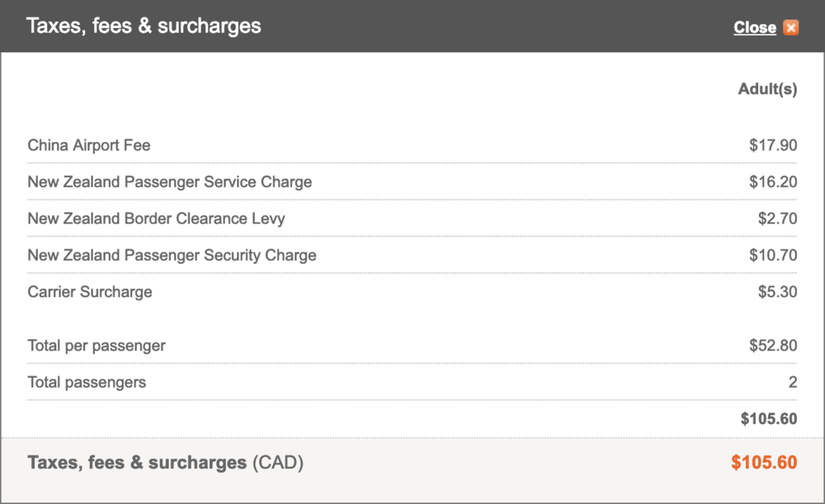Viewport: 825px width, 504px height.
Task: Select the $17.90 China Airport Fee amount
Action: pyautogui.click(x=773, y=145)
